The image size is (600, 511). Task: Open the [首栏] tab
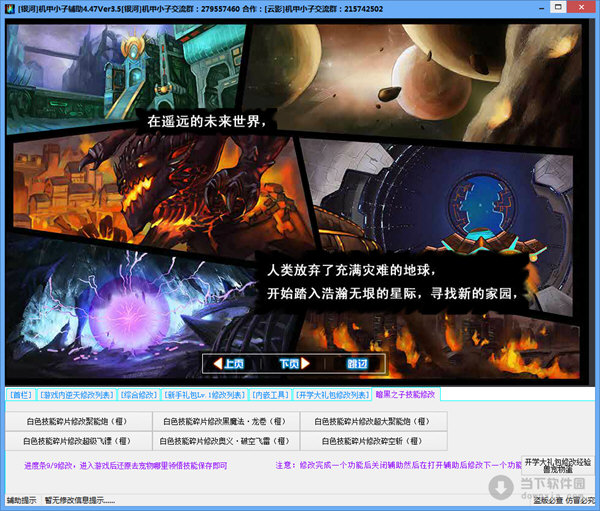tap(21, 395)
